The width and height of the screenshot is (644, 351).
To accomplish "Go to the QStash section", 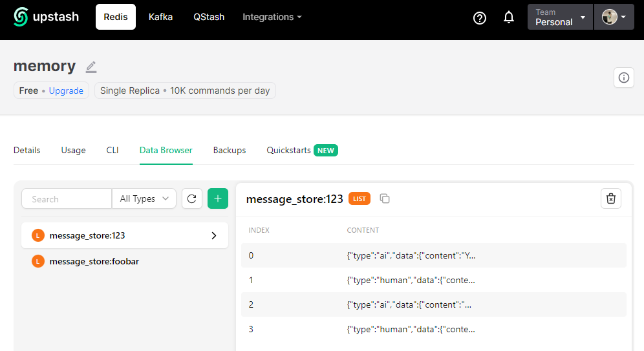I will coord(209,17).
